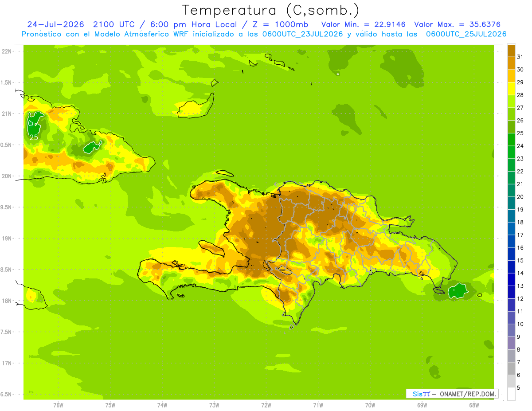
Task: Select the legend swatch between 22 and 23
Action: 511,165
